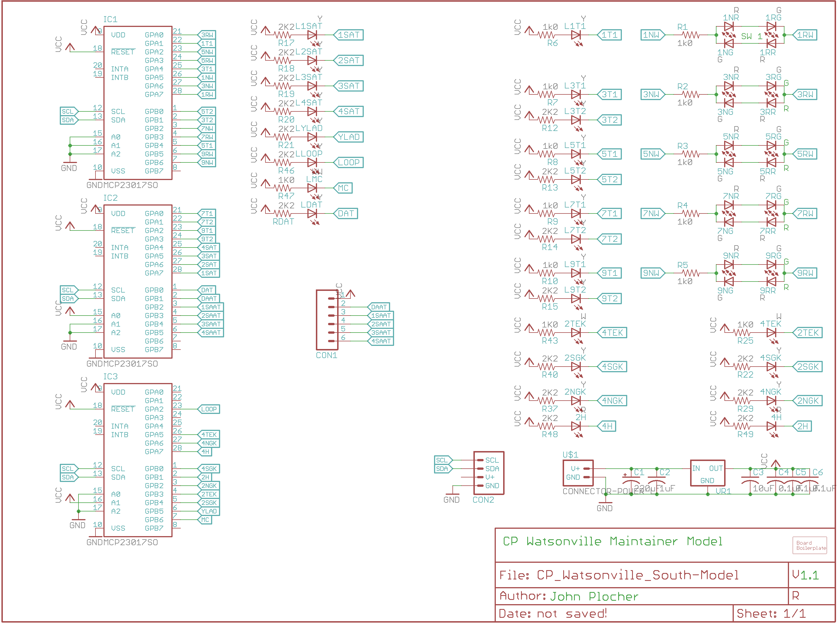Click the CON2 I2C connector body
Screen dimensions: 840x624
tap(489, 473)
